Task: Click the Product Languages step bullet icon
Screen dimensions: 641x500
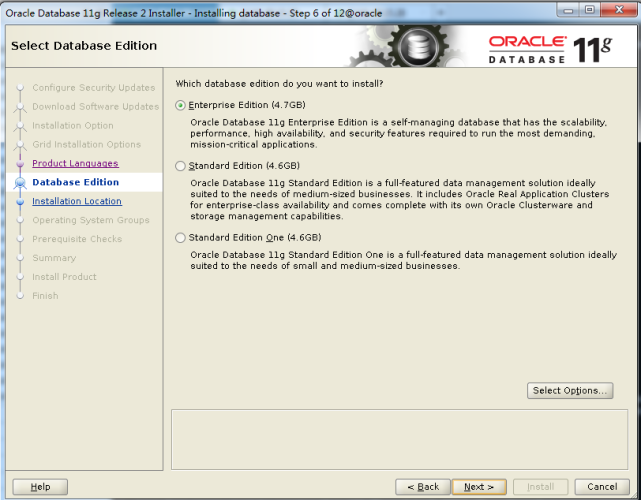Action: pyautogui.click(x=20, y=164)
